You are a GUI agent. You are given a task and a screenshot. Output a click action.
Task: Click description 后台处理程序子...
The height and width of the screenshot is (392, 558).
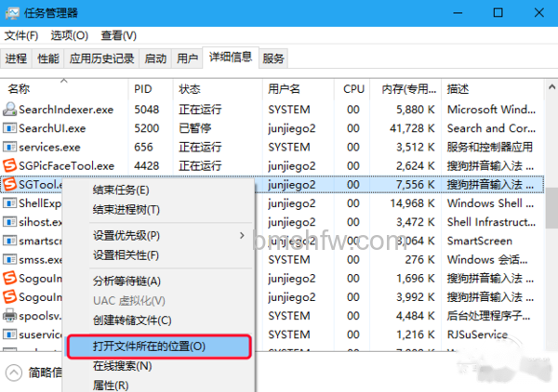click(488, 316)
